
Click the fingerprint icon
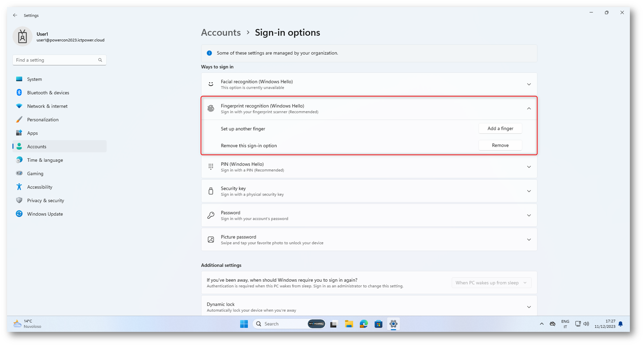tap(211, 108)
